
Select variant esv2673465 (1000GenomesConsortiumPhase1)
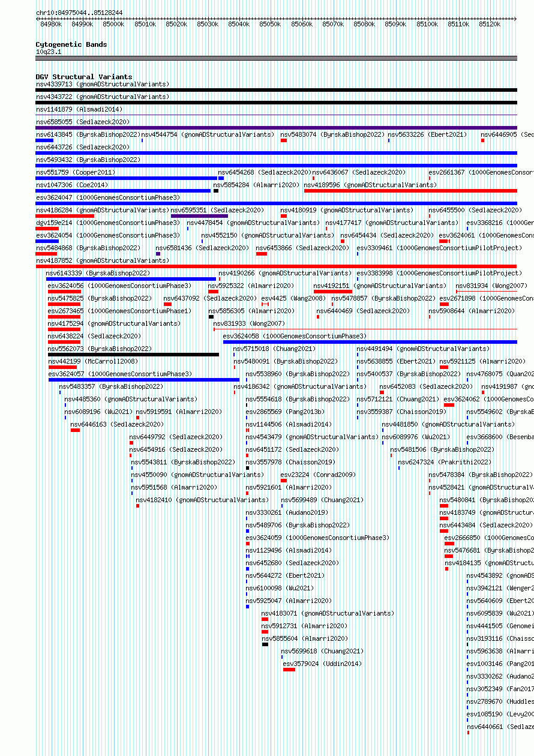coord(120,311)
